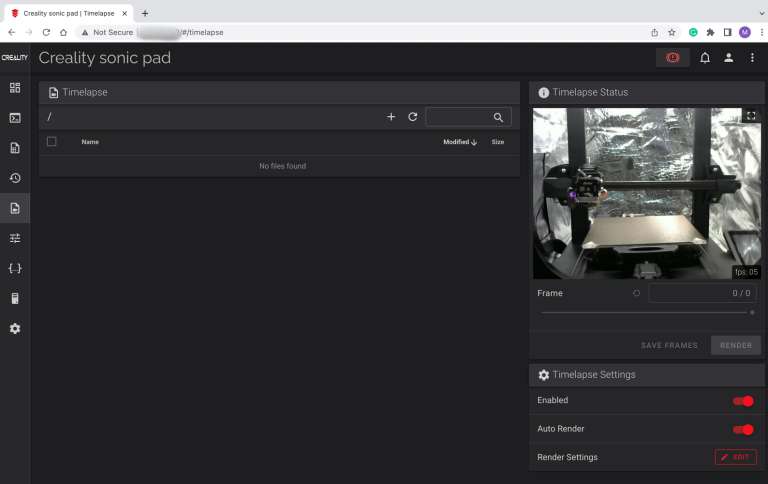This screenshot has height=484, width=768.
Task: Click the plus icon to add a folder
Action: coord(391,117)
